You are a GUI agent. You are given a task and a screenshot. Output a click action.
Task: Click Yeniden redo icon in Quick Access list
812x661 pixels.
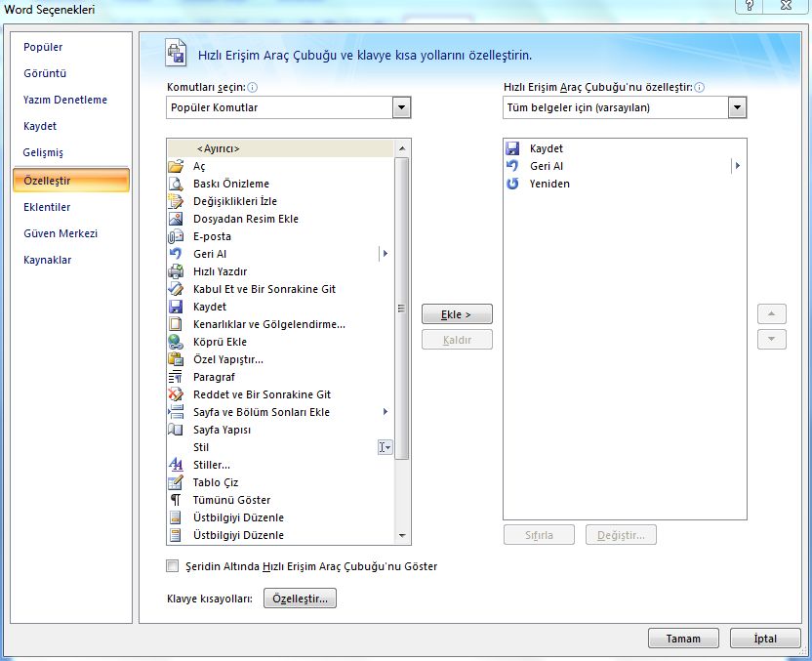pos(512,184)
